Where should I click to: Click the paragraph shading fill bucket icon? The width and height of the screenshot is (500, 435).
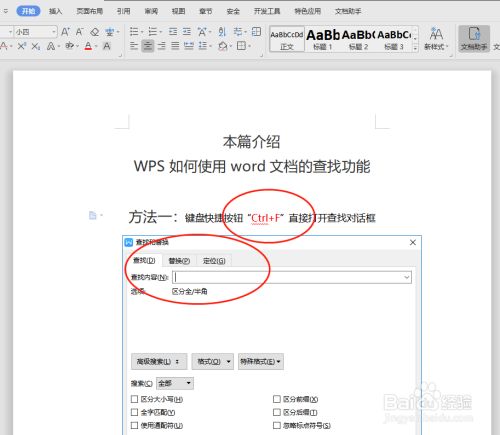point(223,46)
